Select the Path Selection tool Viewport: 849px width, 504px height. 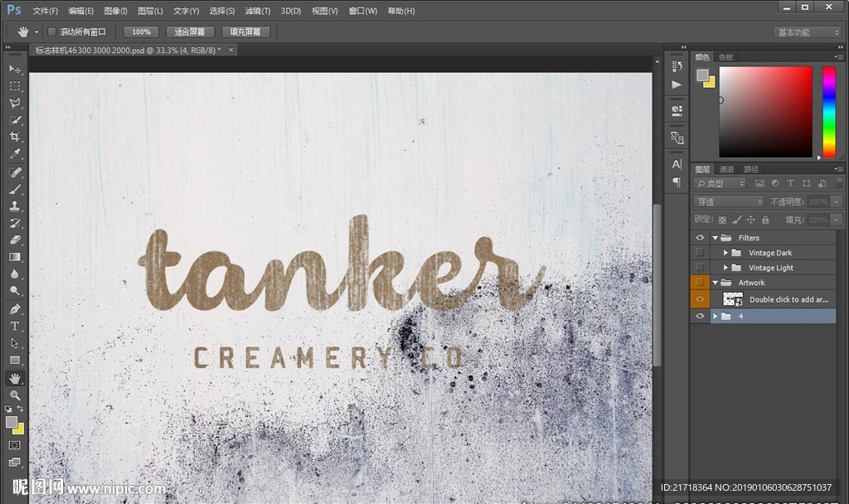click(x=15, y=343)
